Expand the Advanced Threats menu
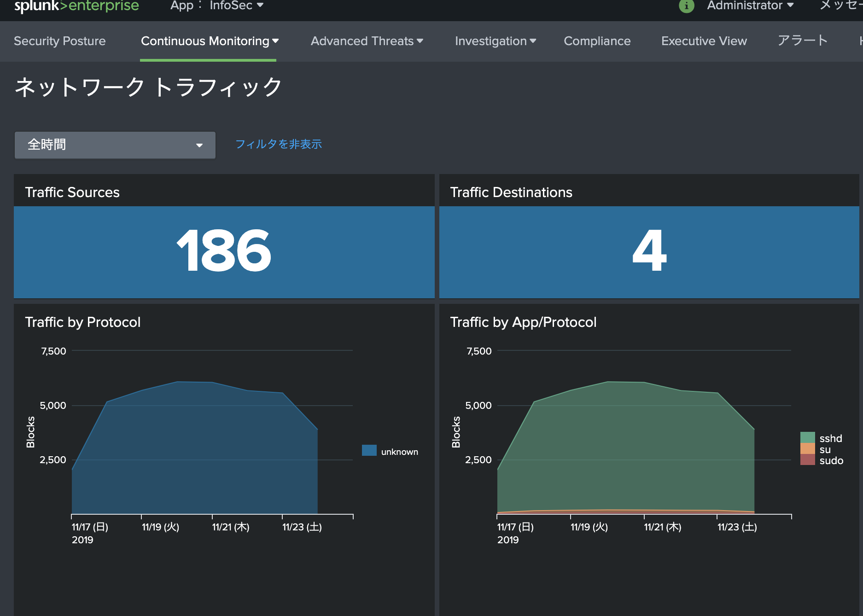863x616 pixels. coord(367,41)
